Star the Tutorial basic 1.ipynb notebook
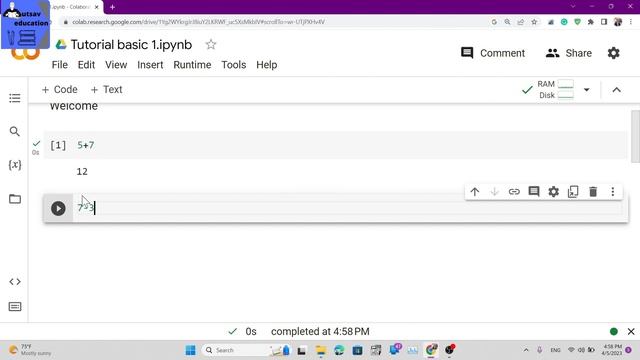 pos(211,44)
